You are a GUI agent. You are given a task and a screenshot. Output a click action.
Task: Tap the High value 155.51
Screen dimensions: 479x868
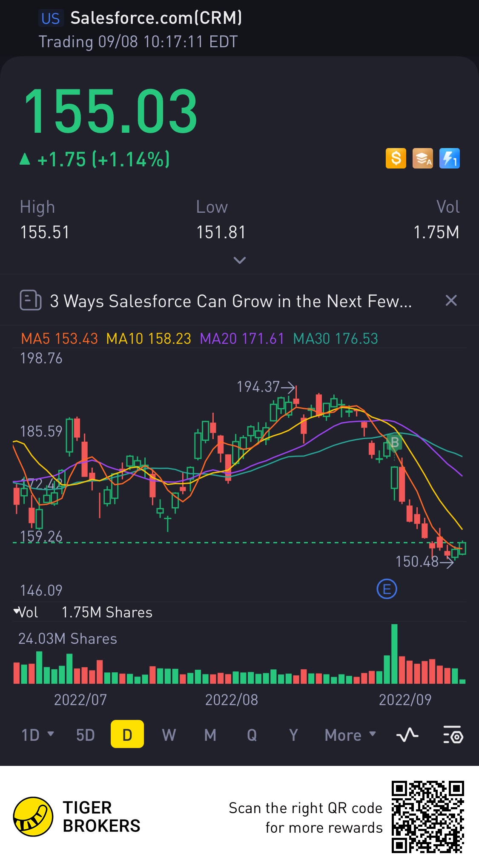[45, 232]
